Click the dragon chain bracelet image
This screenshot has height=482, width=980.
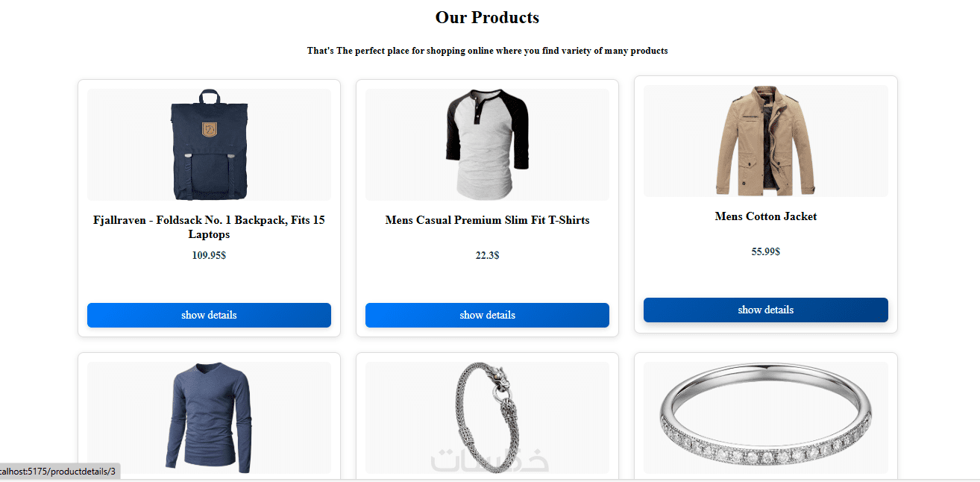click(487, 418)
